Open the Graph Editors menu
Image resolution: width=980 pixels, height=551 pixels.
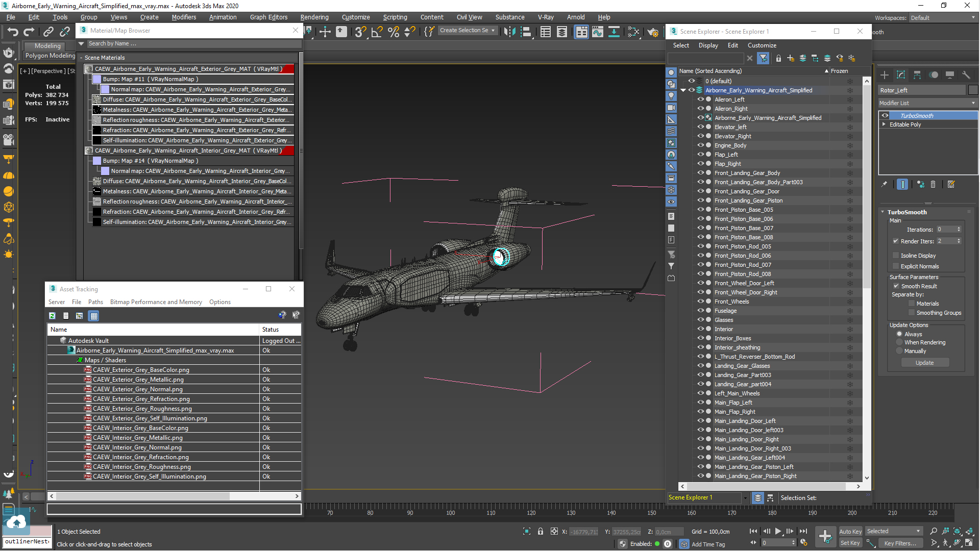pos(268,17)
